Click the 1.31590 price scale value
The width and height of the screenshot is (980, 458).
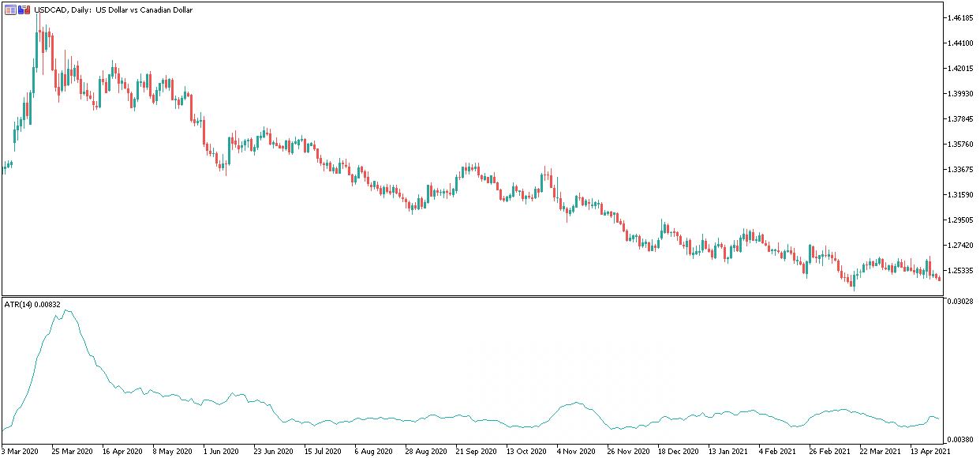(x=961, y=195)
